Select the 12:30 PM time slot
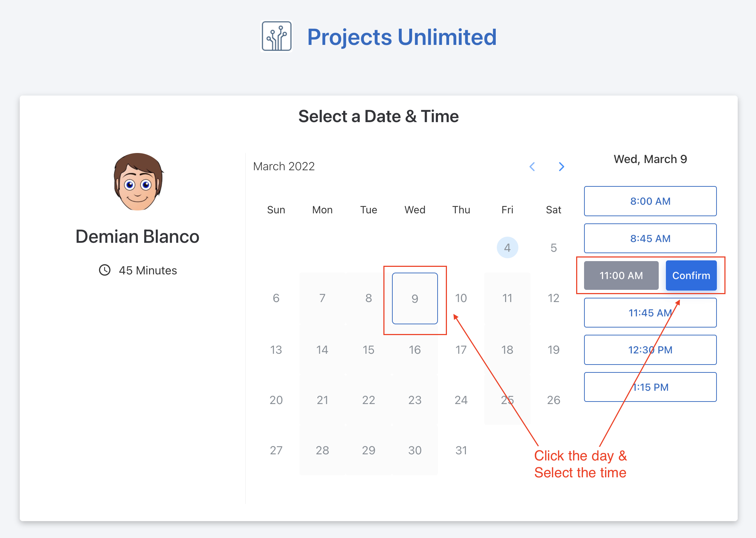Screen dimensions: 756x538 650,350
